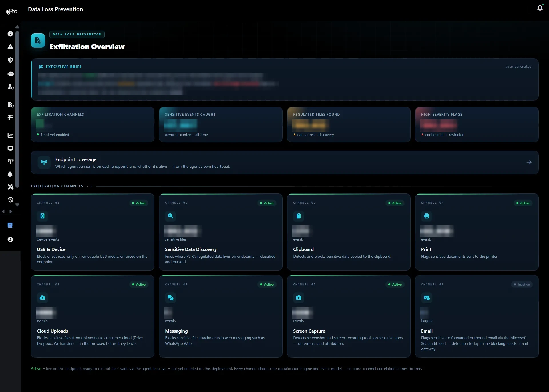The image size is (549, 392).
Task: Open the Exfiltration Channels summary card
Action: click(x=92, y=125)
